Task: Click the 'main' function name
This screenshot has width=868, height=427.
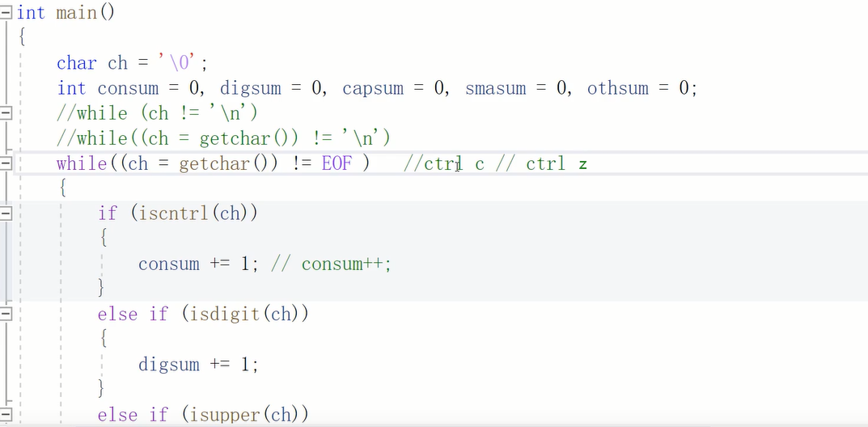Action: pos(75,13)
